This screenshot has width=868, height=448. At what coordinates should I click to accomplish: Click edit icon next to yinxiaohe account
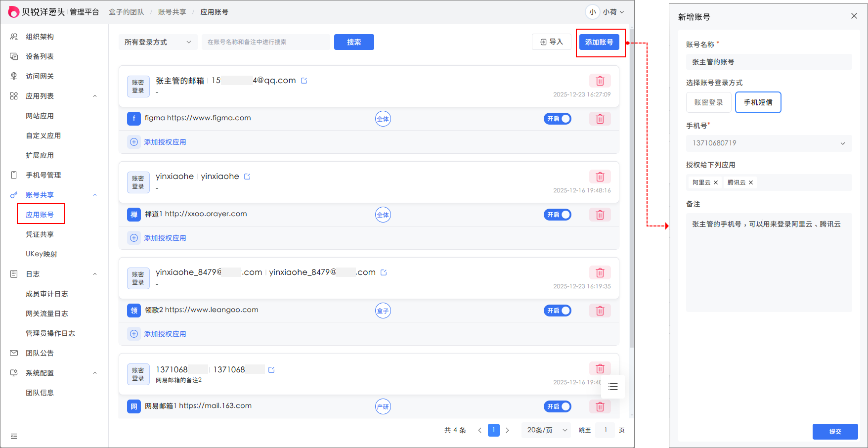[x=247, y=177]
